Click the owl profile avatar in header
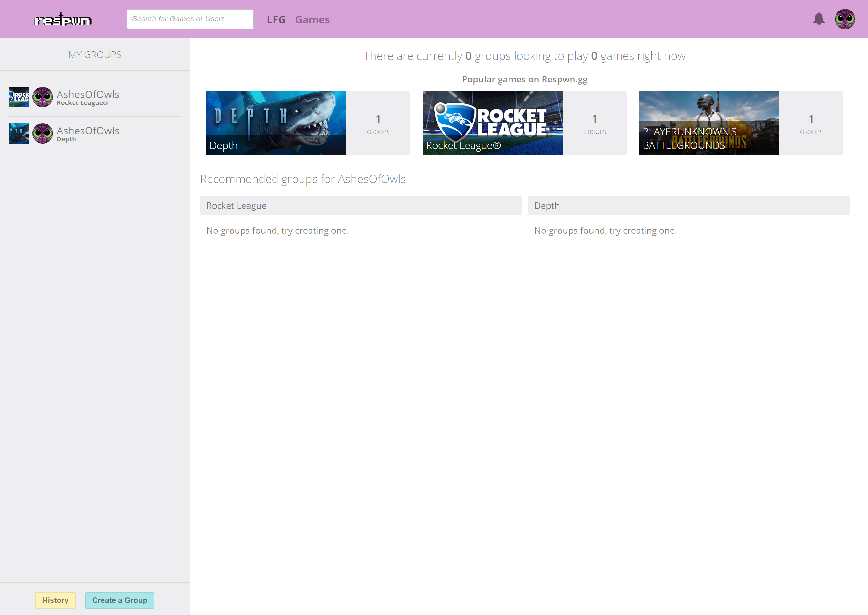Screen dimensions: 868x615 [844, 19]
